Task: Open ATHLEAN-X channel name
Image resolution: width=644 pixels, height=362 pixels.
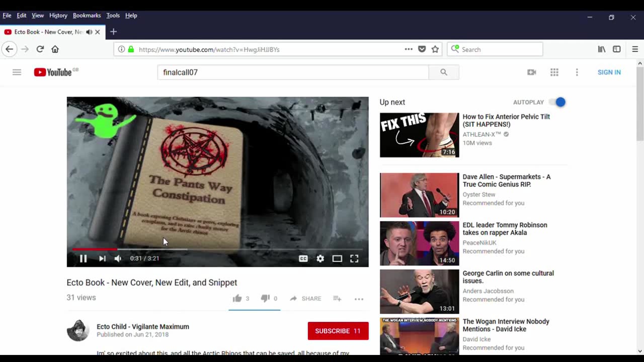Action: coord(482,134)
